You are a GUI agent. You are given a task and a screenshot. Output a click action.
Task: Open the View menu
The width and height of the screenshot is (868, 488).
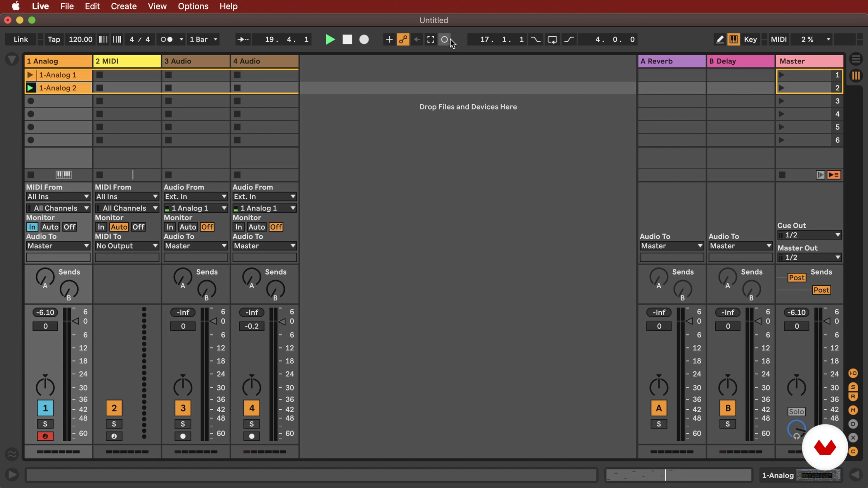[157, 6]
